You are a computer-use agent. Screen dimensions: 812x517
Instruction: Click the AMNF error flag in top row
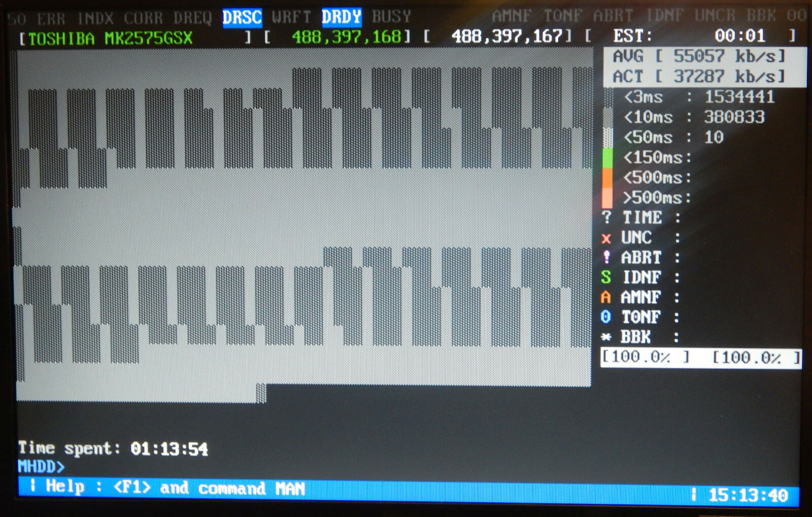[x=512, y=16]
